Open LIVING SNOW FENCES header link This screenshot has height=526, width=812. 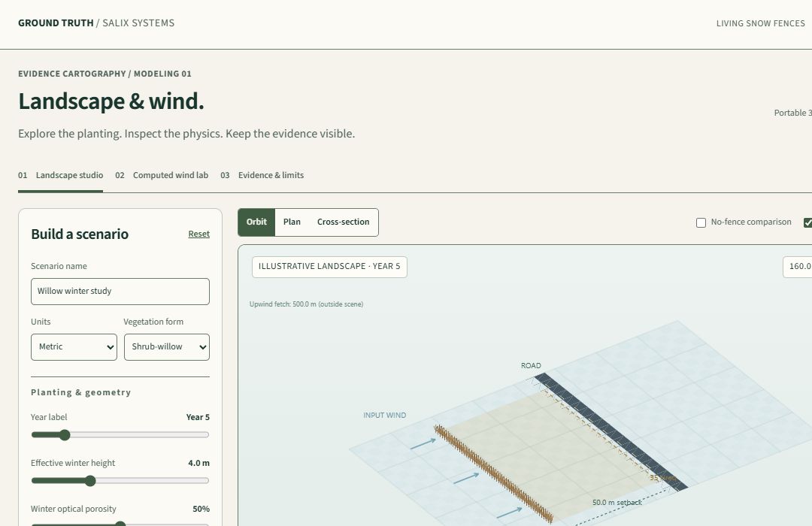pyautogui.click(x=761, y=24)
